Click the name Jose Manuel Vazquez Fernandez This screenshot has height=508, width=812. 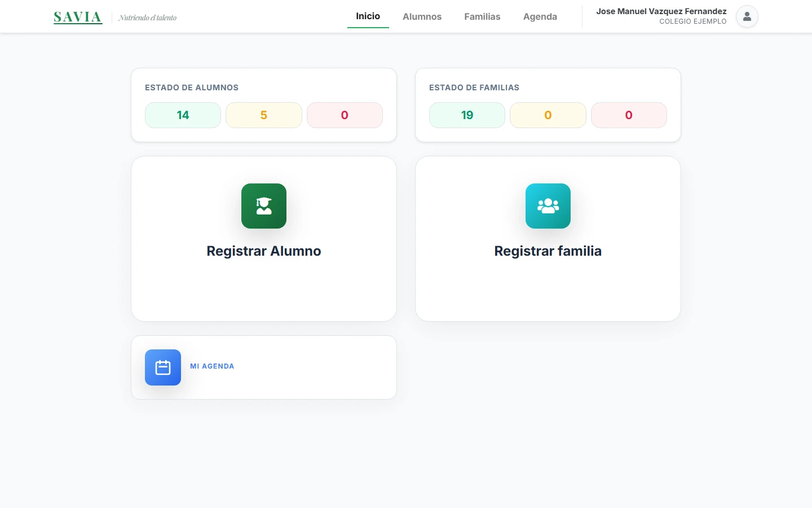(x=661, y=11)
